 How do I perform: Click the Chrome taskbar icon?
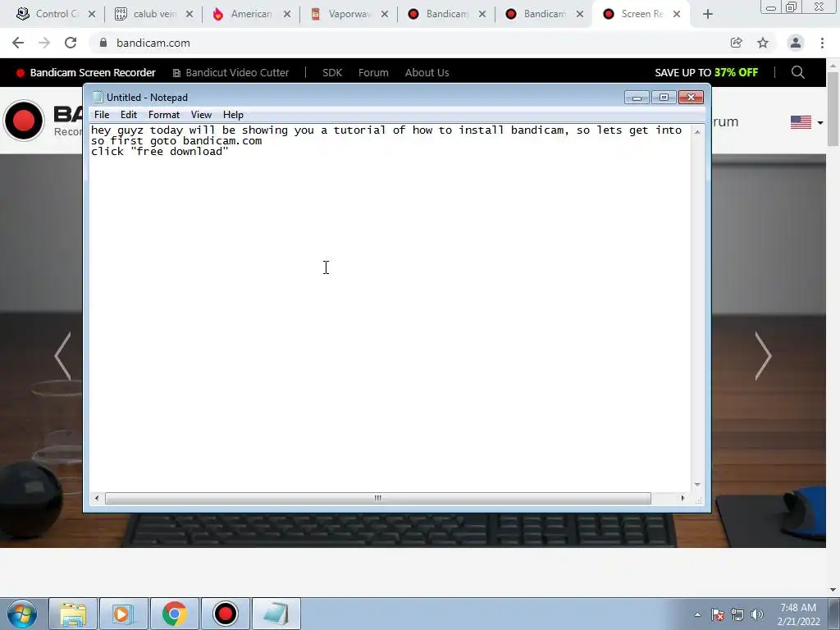pyautogui.click(x=174, y=614)
